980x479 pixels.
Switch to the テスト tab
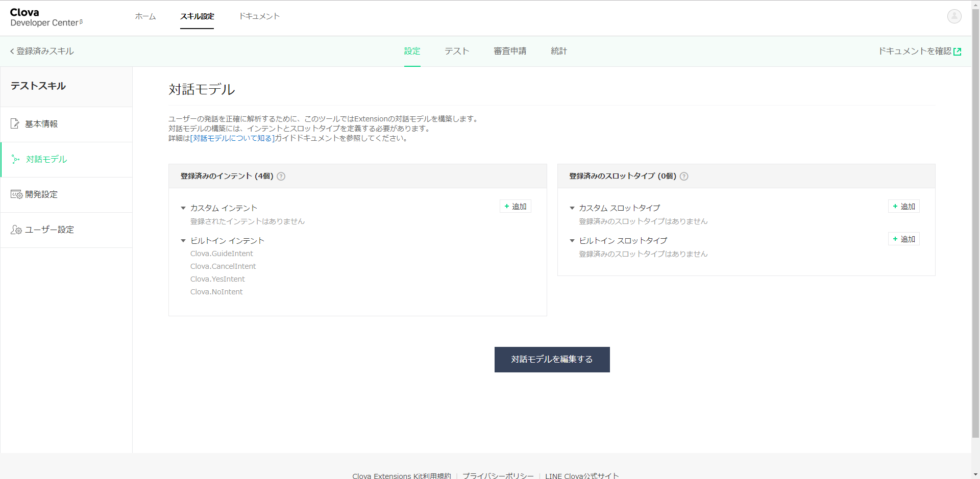pos(456,51)
